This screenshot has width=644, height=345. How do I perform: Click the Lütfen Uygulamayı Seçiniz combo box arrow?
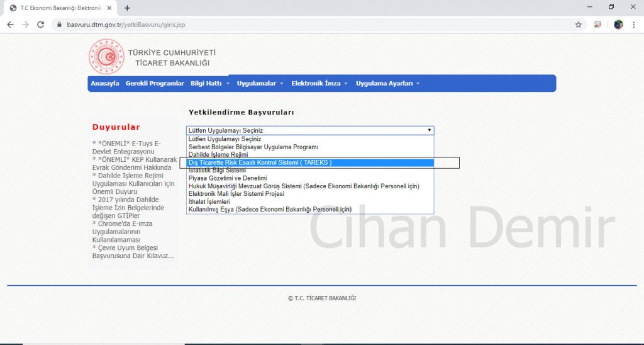[429, 130]
